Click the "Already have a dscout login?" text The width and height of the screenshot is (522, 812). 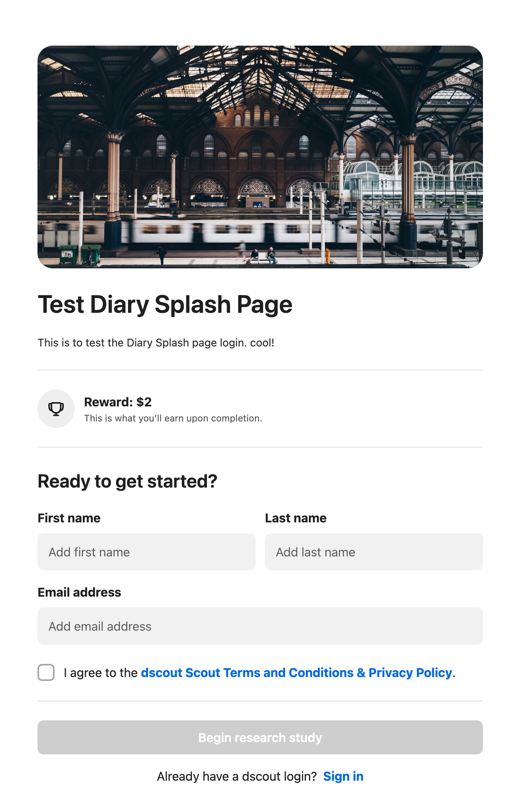237,776
